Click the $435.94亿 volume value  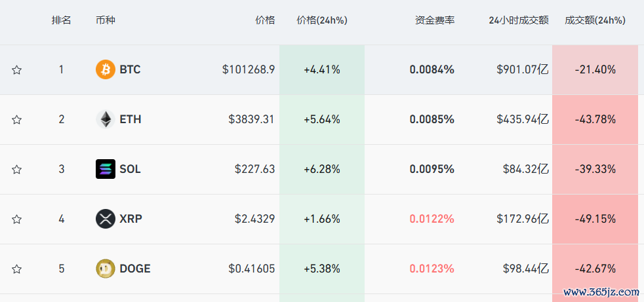(x=523, y=119)
